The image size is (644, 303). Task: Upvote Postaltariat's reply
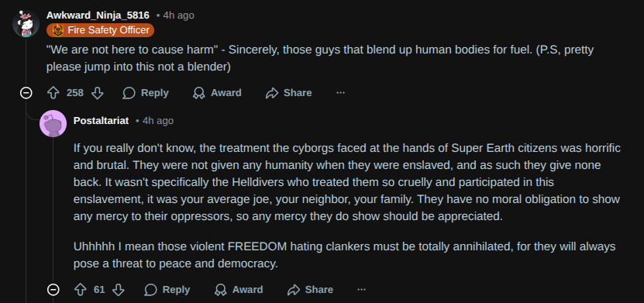click(80, 290)
